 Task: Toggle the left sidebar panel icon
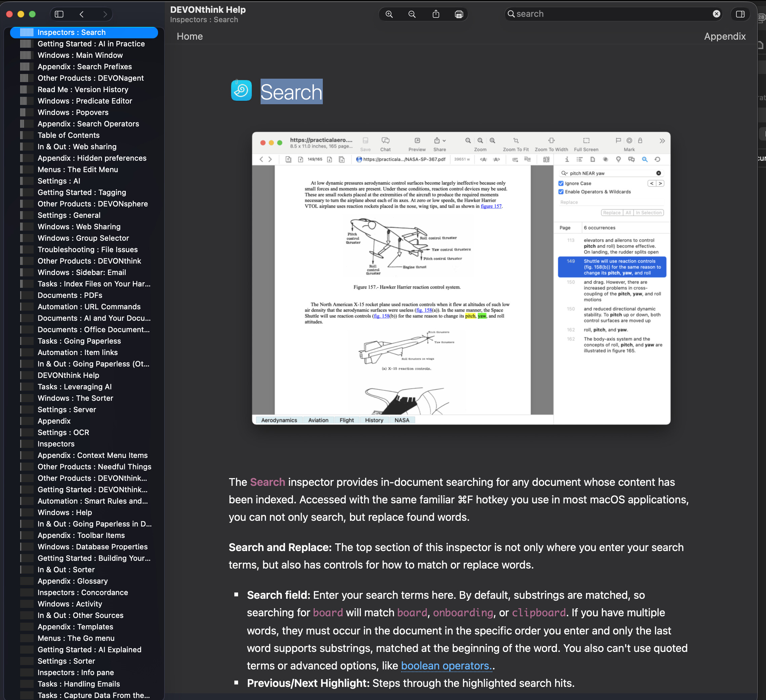coord(59,14)
